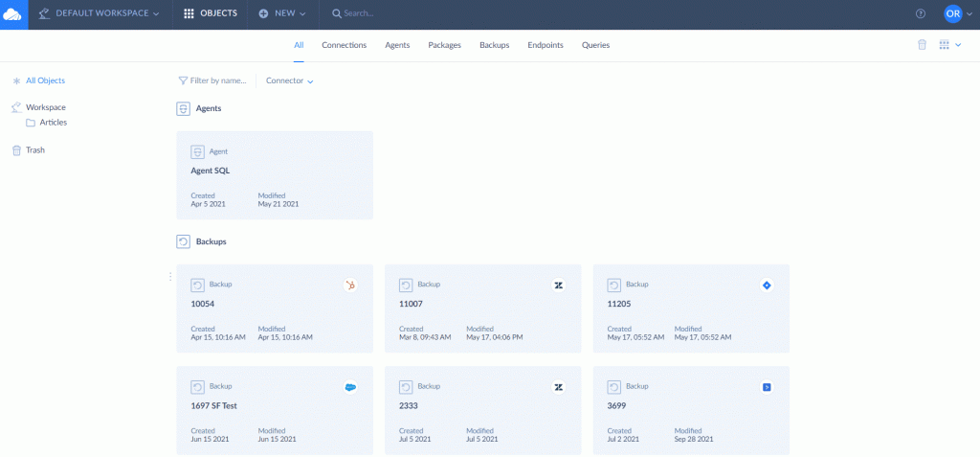Click the Filter by name field
Image resolution: width=980 pixels, height=457 pixels.
217,81
